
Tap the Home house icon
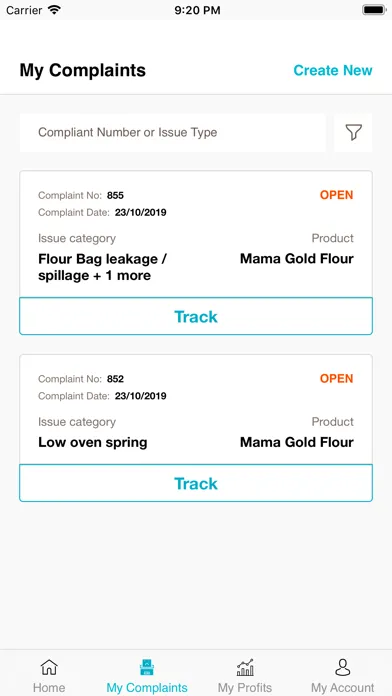point(49,667)
